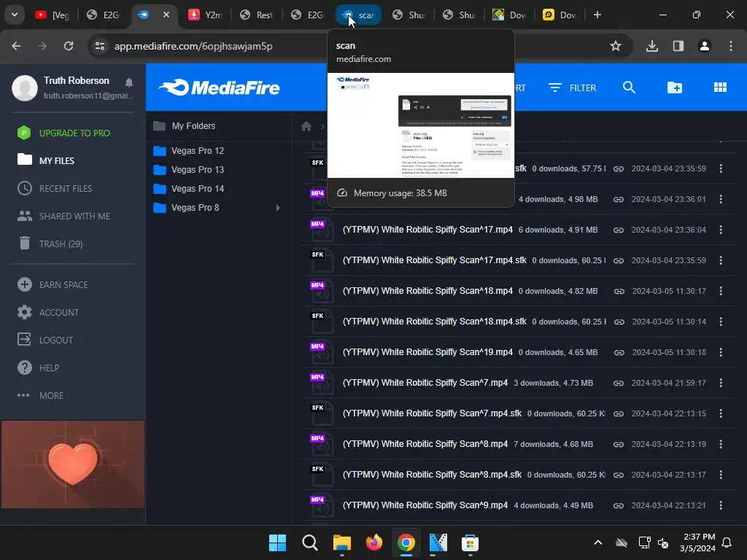Toggle Chrome side panel icon
Image resolution: width=747 pixels, height=560 pixels.
[678, 46]
